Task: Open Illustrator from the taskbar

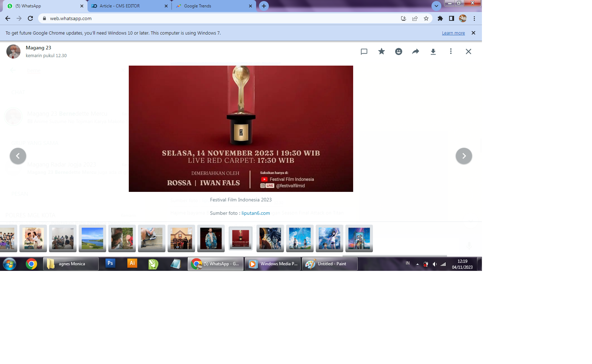Action: [x=132, y=263]
